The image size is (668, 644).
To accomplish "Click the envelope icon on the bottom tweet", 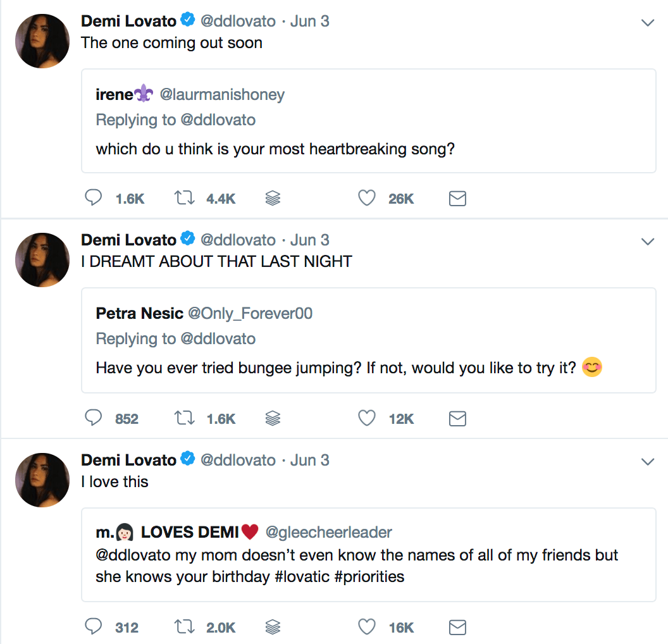I will 457,627.
